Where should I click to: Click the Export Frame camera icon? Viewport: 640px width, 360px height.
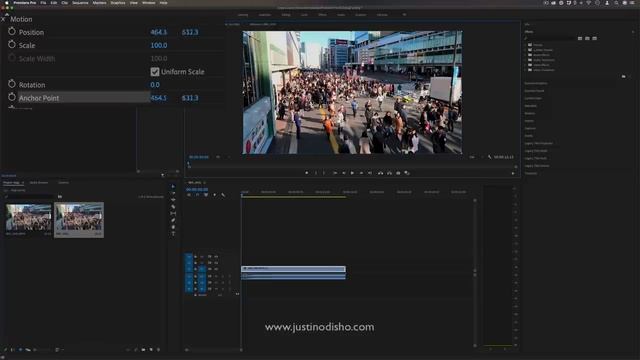tap(398, 173)
